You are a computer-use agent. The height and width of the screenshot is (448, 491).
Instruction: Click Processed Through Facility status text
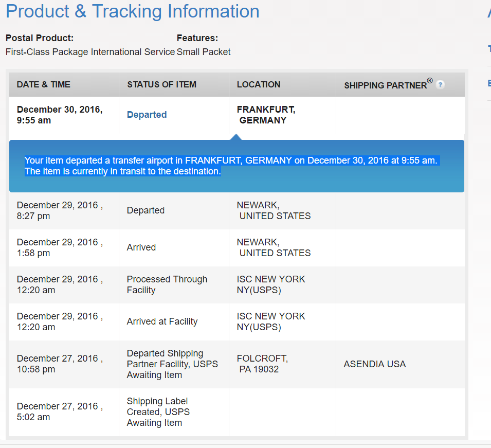(x=167, y=284)
